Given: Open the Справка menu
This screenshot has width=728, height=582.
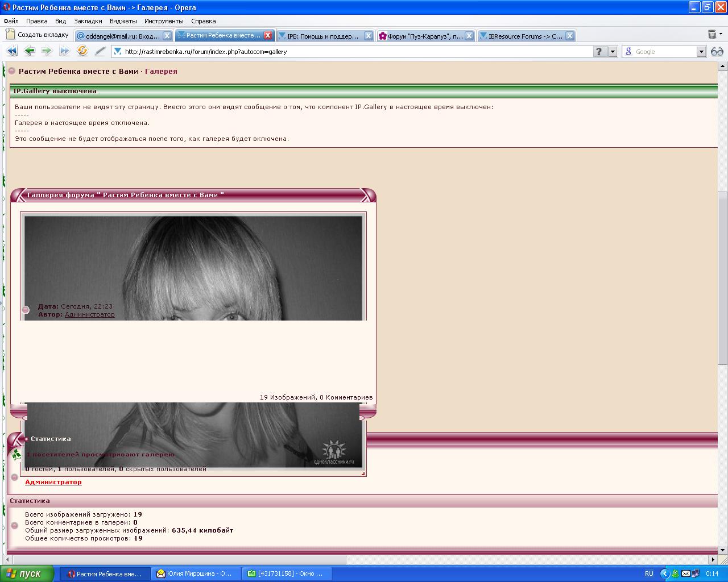Looking at the screenshot, I should tap(204, 21).
